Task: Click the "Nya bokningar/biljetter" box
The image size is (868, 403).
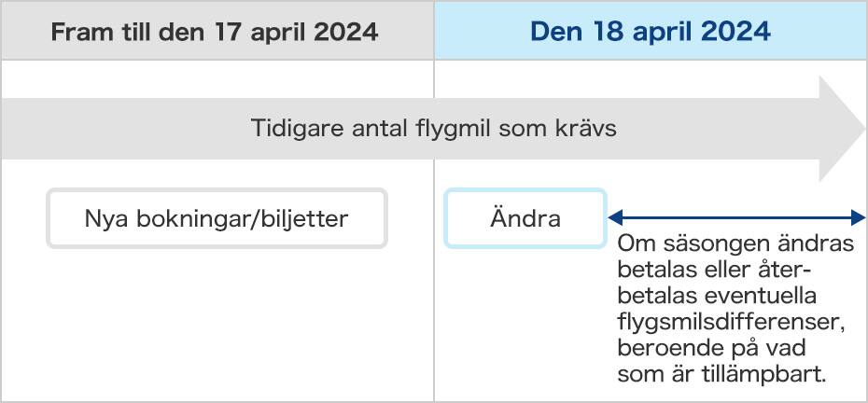Action: click(x=217, y=219)
